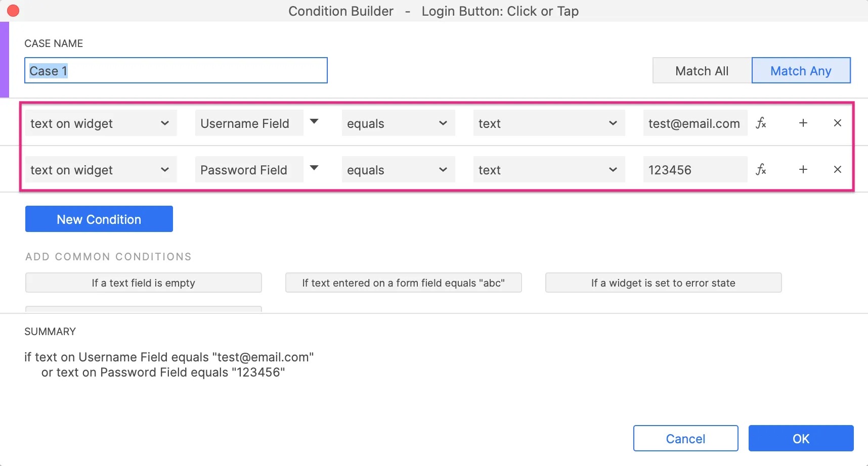Image resolution: width=868 pixels, height=466 pixels.
Task: Click the Case 1 name input field
Action: point(176,71)
